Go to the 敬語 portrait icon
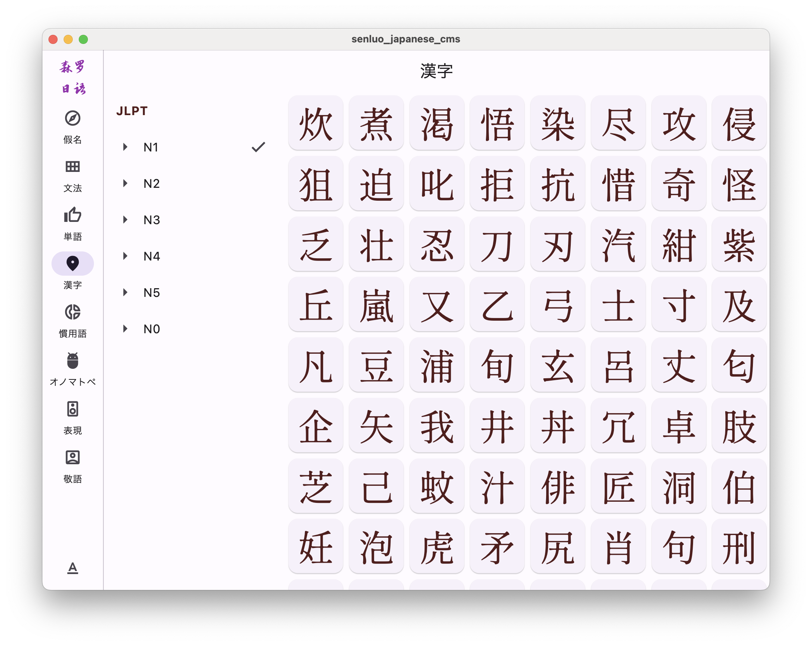The image size is (812, 646). 72,457
